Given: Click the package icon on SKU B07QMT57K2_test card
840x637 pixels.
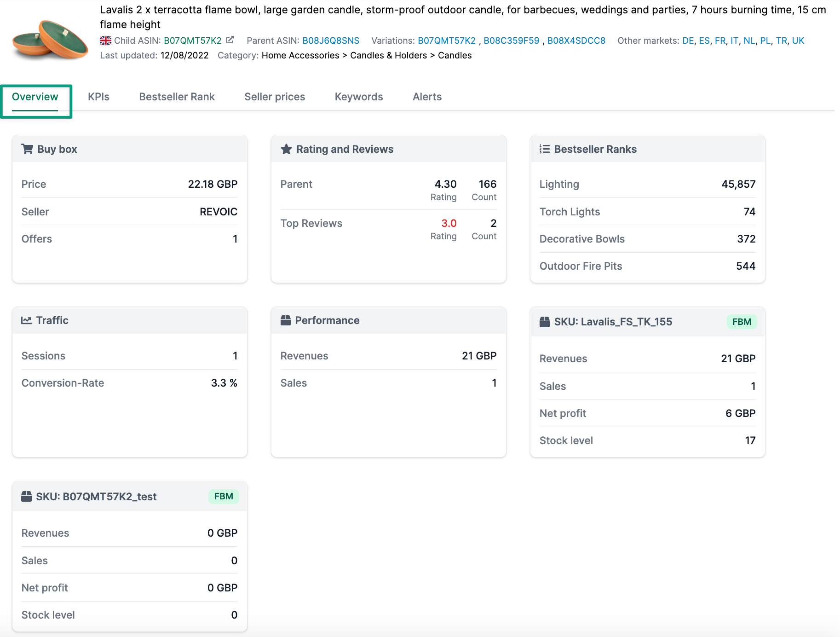Looking at the screenshot, I should [27, 496].
